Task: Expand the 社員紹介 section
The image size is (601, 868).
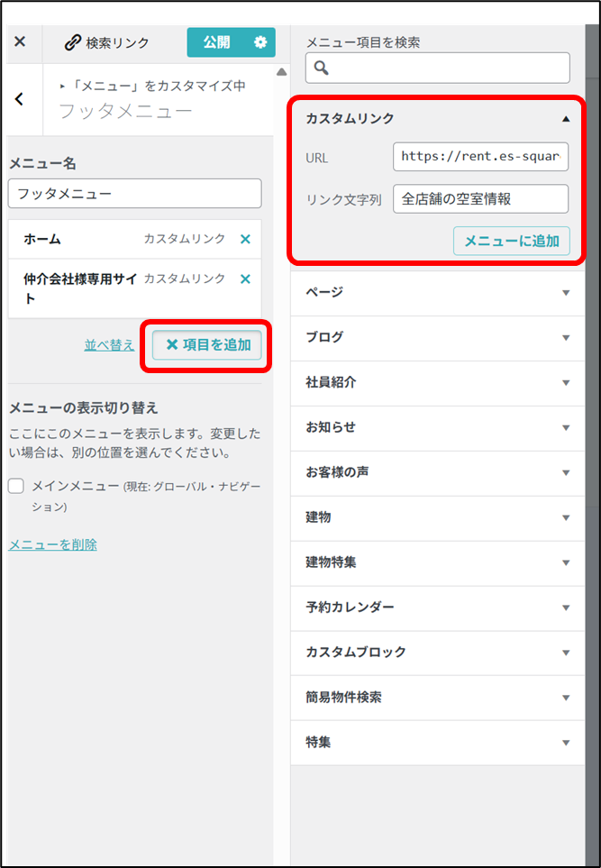Action: tap(565, 382)
